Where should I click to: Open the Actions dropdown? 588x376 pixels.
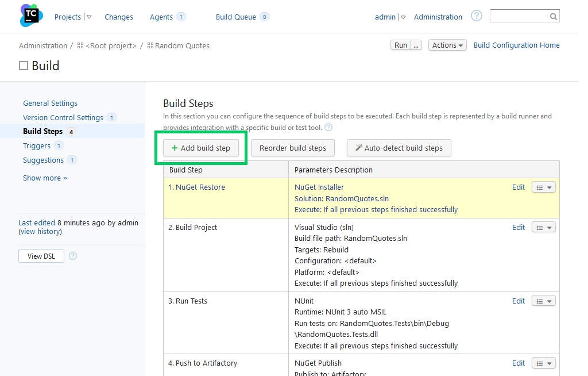pos(447,45)
